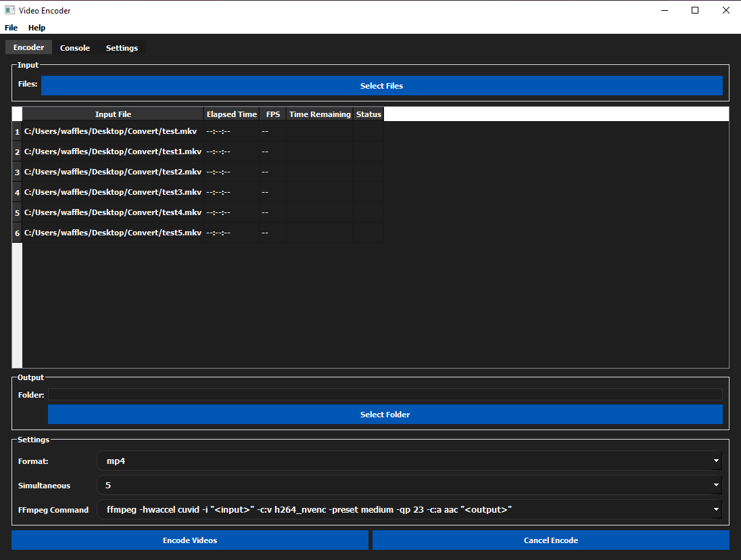
Task: Open the Help menu
Action: (37, 28)
